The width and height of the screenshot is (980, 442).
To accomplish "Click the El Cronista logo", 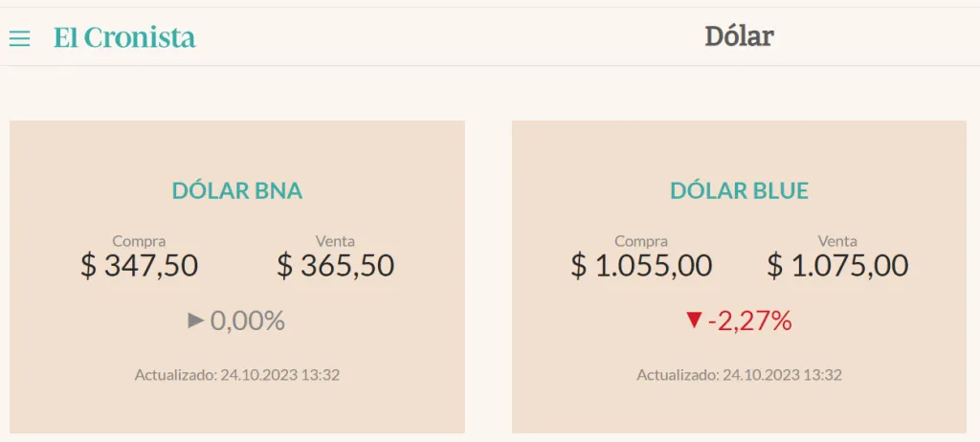I will pos(124,38).
